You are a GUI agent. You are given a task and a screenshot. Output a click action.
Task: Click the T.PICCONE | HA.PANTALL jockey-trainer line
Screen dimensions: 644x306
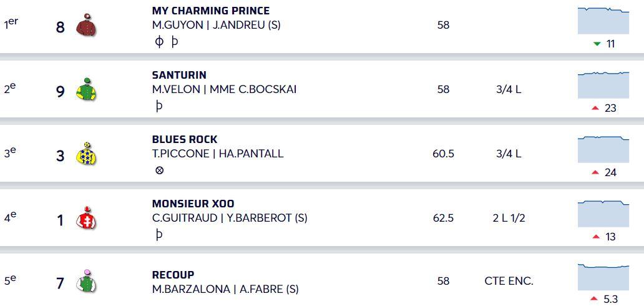218,154
